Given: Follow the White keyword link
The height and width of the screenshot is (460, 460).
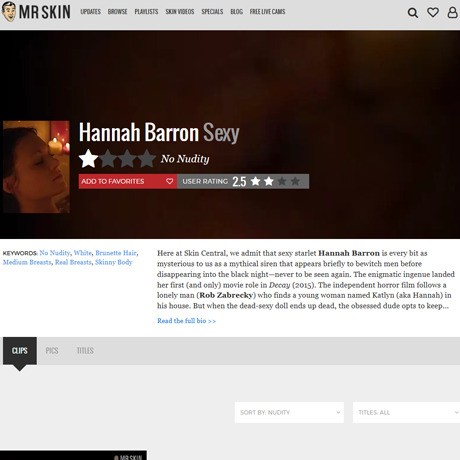Looking at the screenshot, I should [x=82, y=253].
